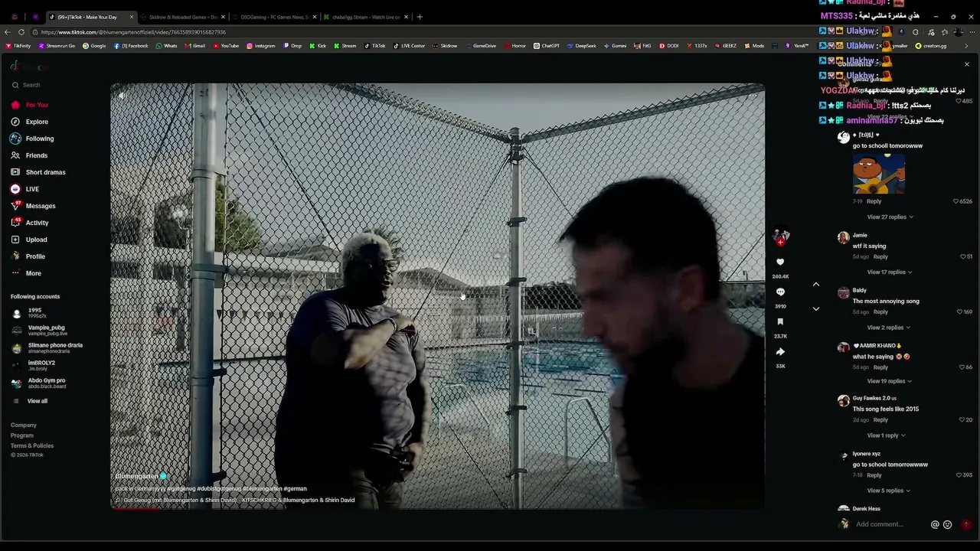
Task: Open the ChatGPT bookmark
Action: [547, 46]
